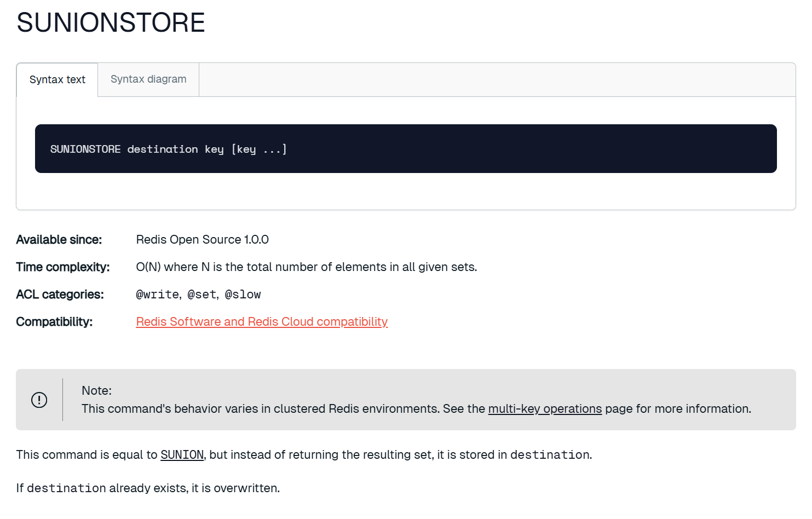Click the '@write, @set, @slow' value
Image resolution: width=812 pixels, height=519 pixels.
click(199, 295)
